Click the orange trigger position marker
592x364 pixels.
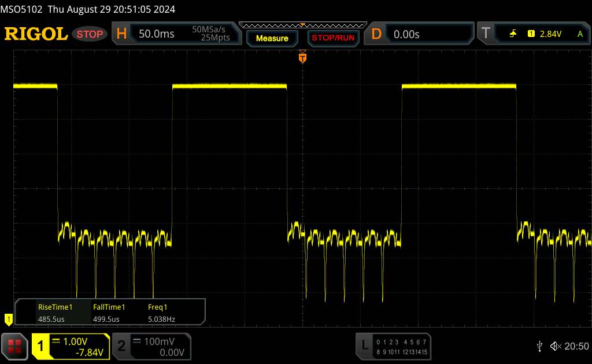(x=302, y=57)
